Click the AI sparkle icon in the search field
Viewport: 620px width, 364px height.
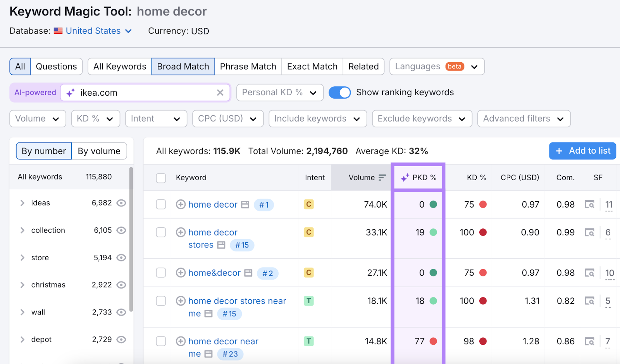tap(70, 93)
